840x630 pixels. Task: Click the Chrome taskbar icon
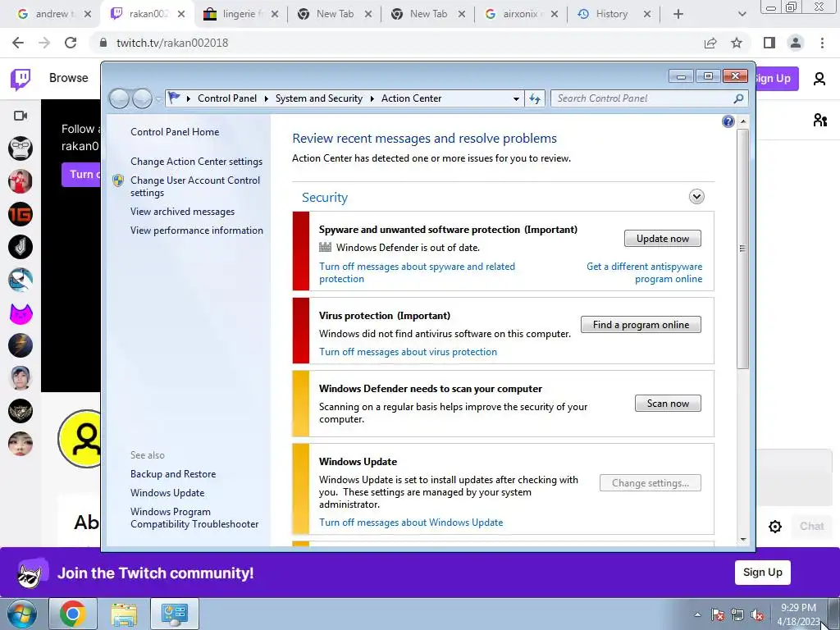click(x=73, y=614)
